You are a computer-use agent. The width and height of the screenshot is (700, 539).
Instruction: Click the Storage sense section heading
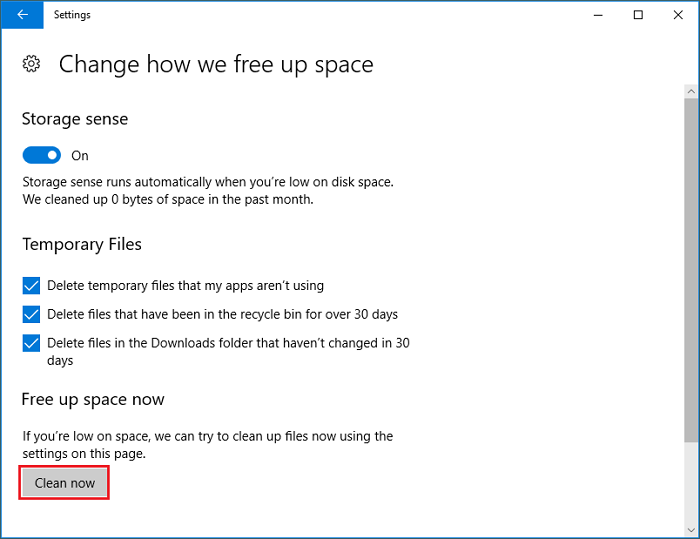pyautogui.click(x=75, y=119)
